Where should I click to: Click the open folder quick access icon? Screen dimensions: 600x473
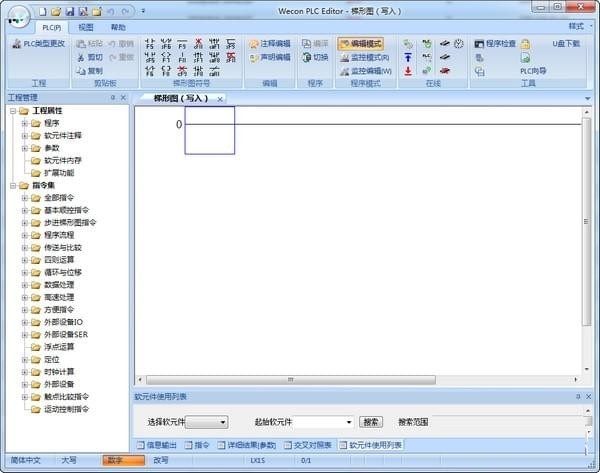(56, 12)
